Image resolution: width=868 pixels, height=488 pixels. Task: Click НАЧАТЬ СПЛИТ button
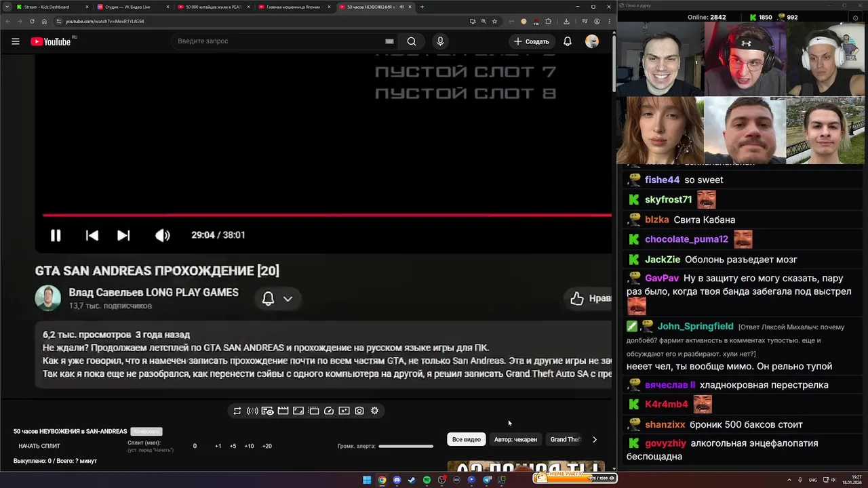click(x=39, y=446)
